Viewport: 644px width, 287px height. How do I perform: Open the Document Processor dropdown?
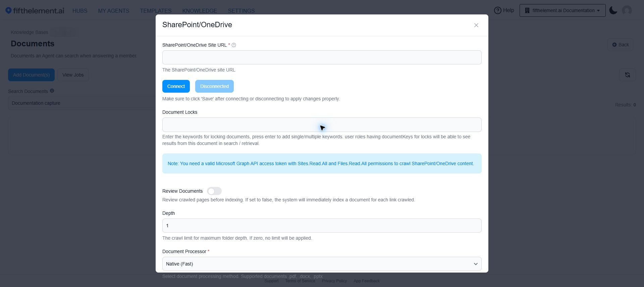[322, 264]
